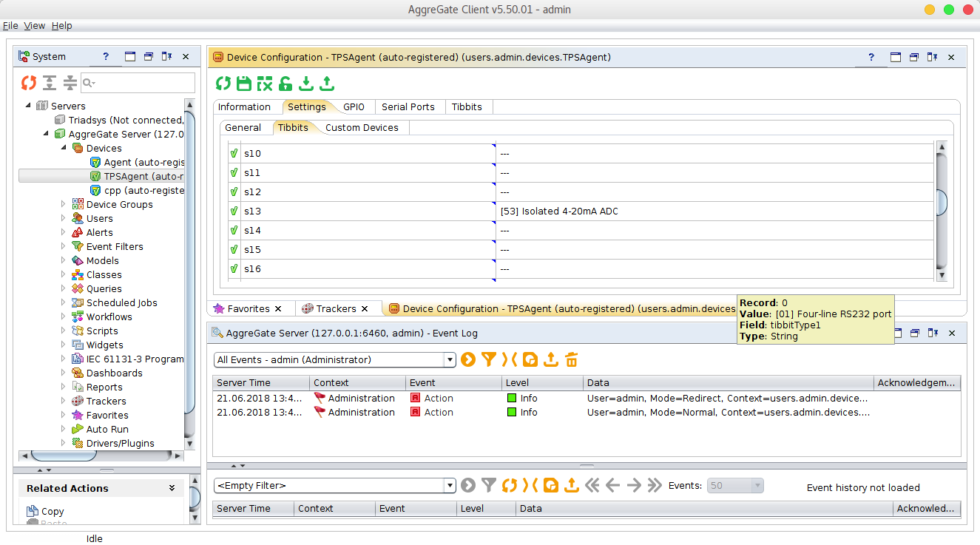Open the Events count dropdown

click(x=757, y=486)
